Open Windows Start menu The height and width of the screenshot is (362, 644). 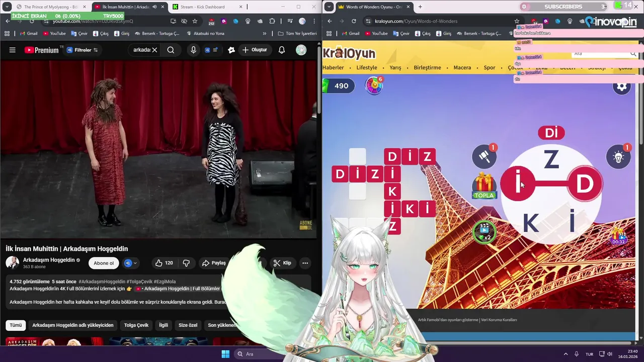click(225, 354)
